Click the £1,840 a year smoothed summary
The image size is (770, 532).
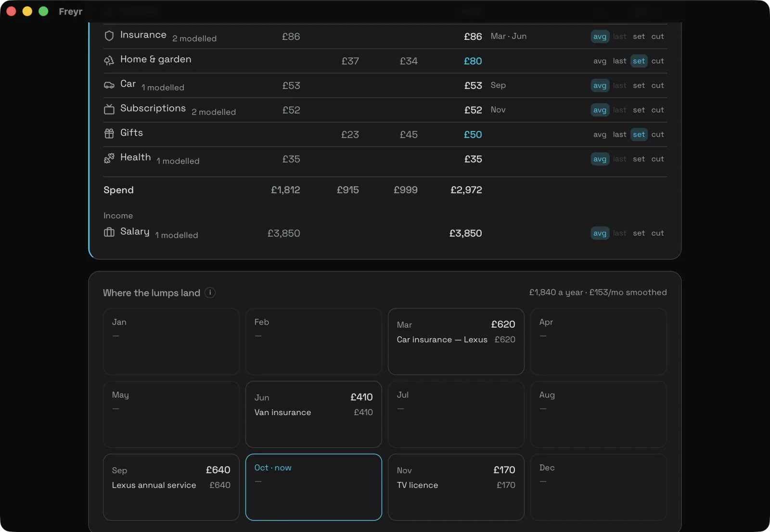(598, 292)
